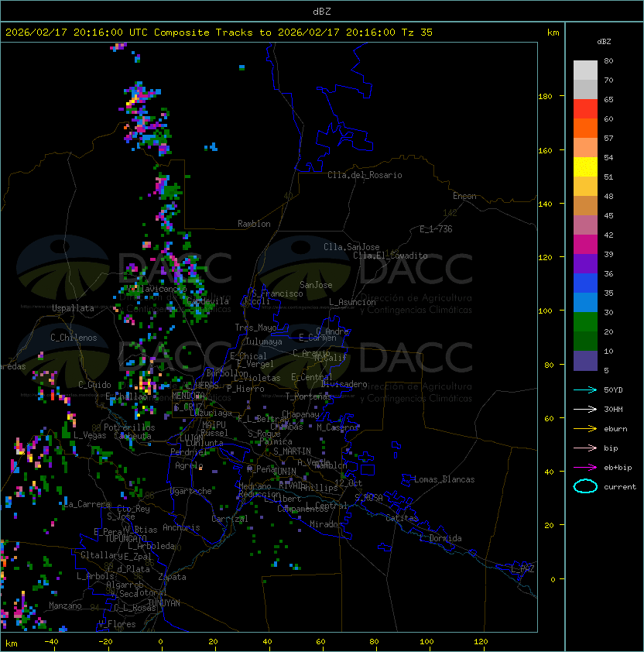Click the Manzano label
644x652 pixels.
point(65,606)
